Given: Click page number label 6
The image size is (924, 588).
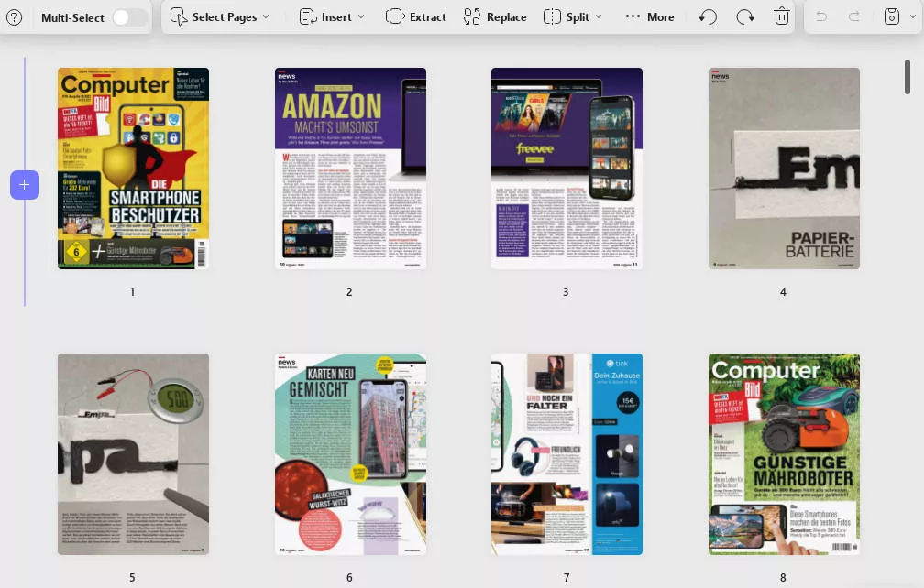Looking at the screenshot, I should (x=349, y=578).
